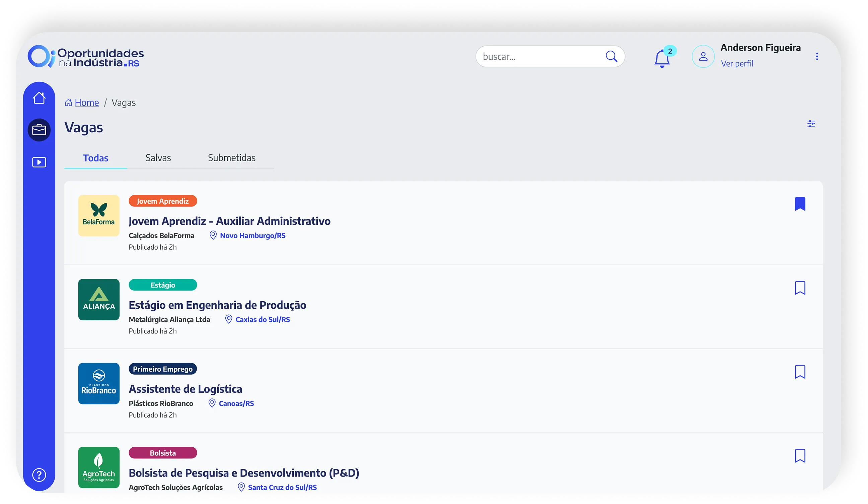868x504 pixels.
Task: Open the BelaForma company logo thumbnail
Action: point(99,215)
